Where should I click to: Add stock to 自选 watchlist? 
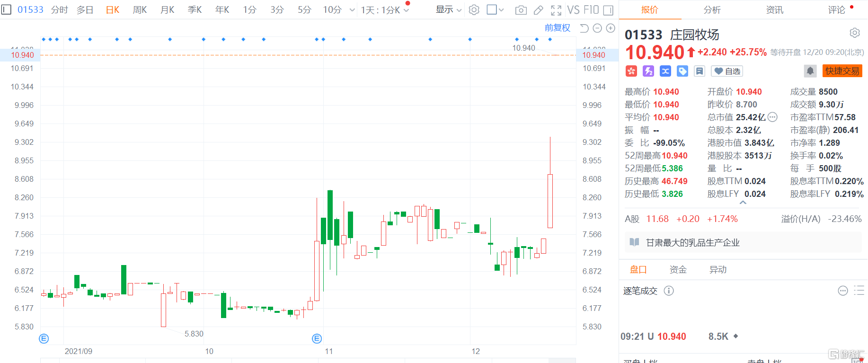(727, 71)
